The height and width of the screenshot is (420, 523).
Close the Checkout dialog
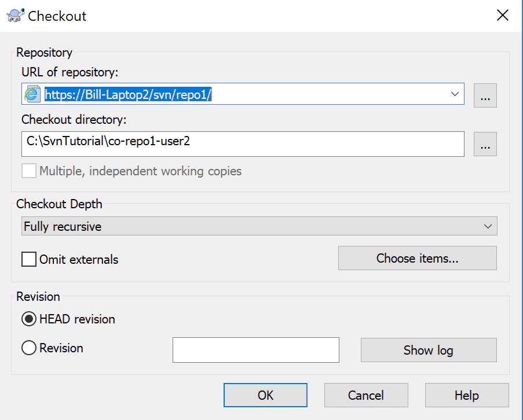(x=502, y=15)
